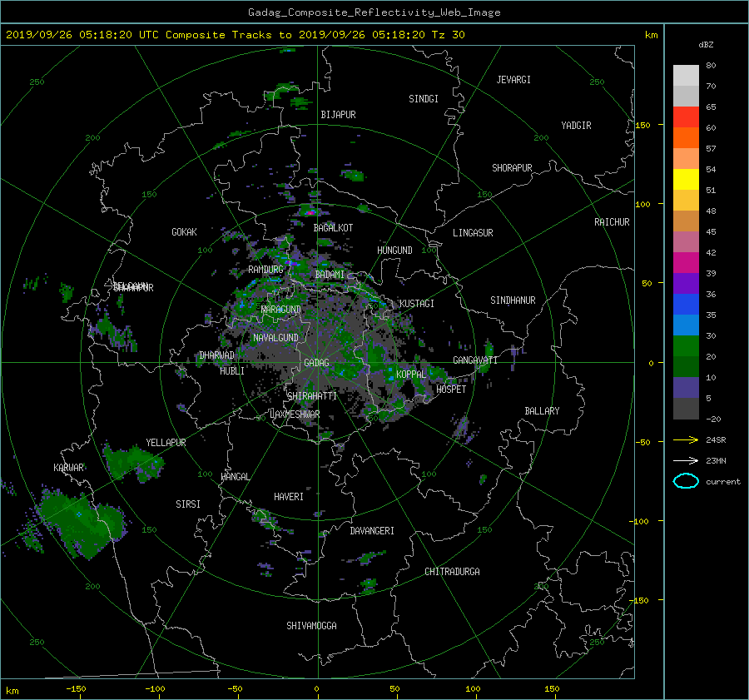The image size is (749, 700).
Task: Click the HUNGUND city label
Action: (394, 251)
